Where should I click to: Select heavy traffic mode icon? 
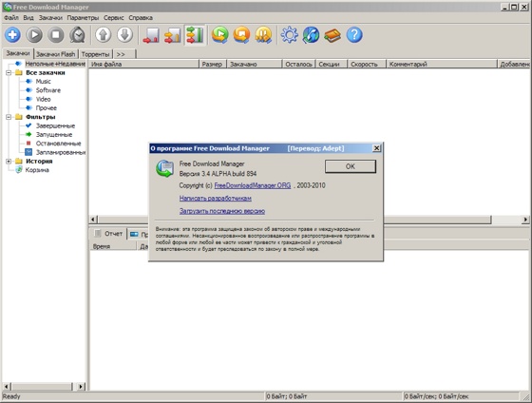click(x=195, y=35)
